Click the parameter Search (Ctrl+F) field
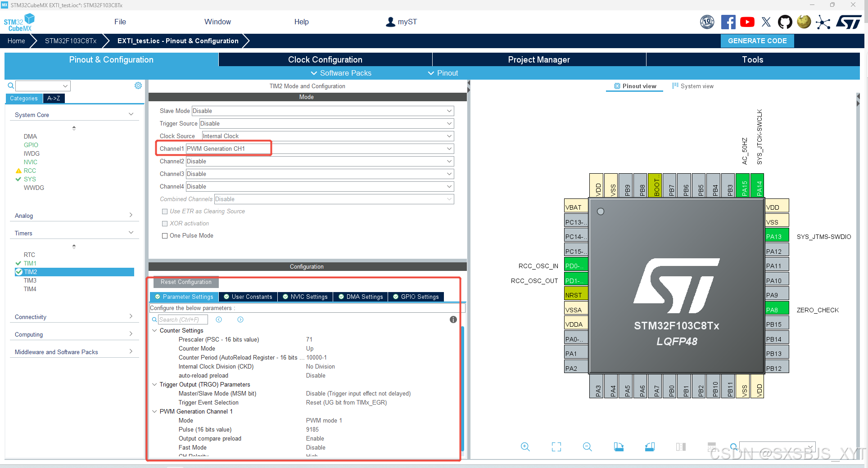This screenshot has width=868, height=468. 183,319
